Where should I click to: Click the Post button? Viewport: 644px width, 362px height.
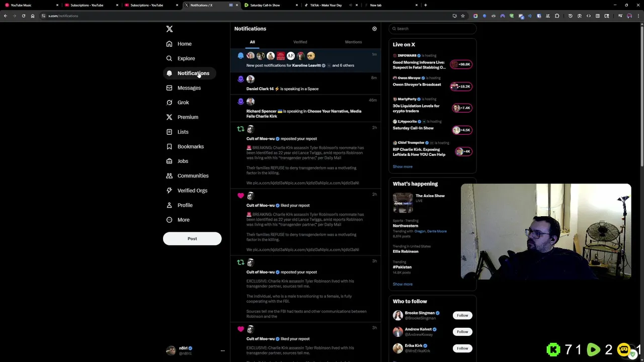coord(192,239)
